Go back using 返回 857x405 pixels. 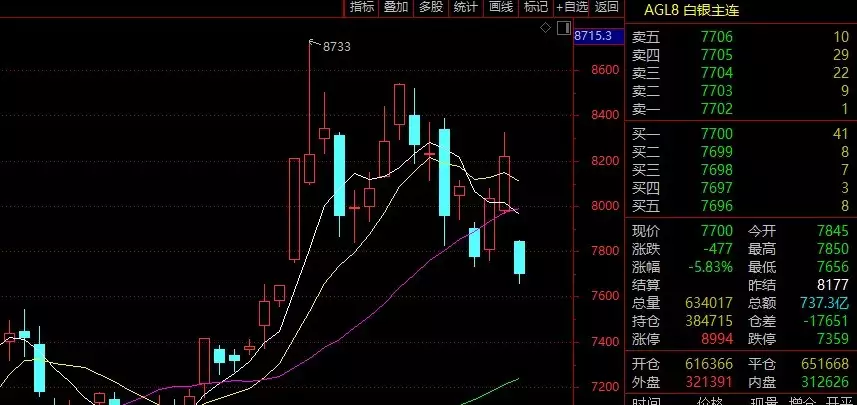tap(607, 7)
